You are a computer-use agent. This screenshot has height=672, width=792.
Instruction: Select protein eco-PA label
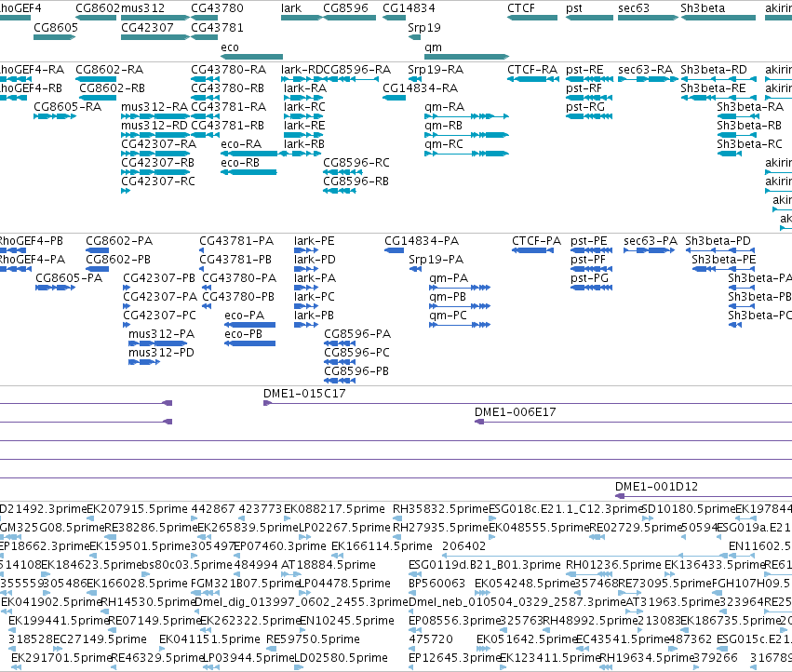[245, 316]
